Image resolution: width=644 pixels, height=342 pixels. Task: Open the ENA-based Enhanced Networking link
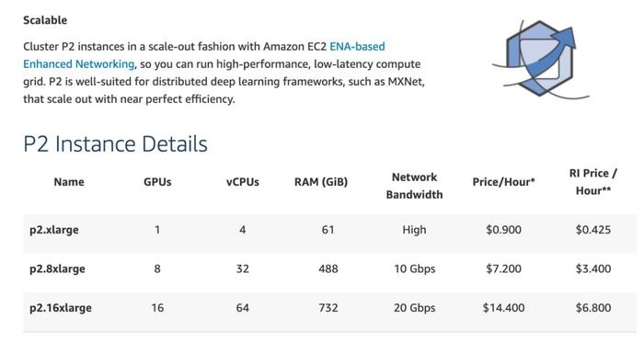(357, 46)
